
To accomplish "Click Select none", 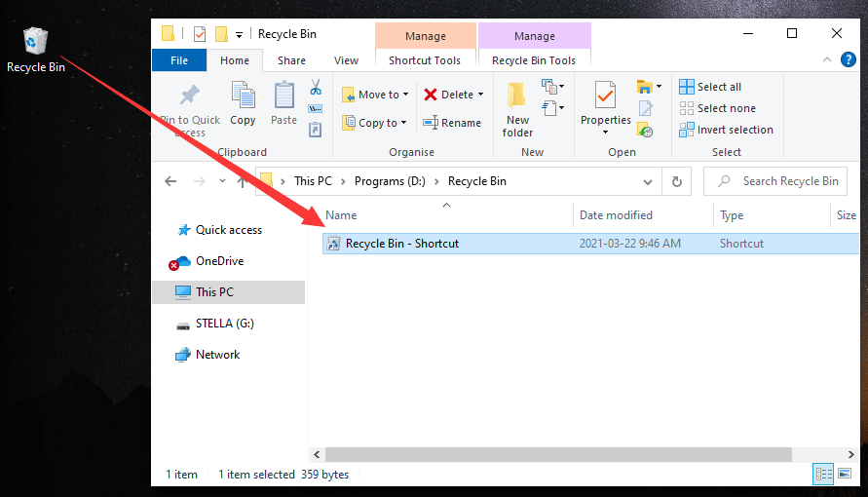I will coord(717,108).
